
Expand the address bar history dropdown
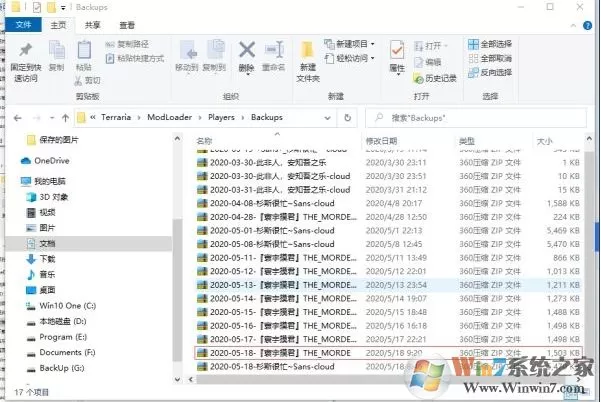click(x=327, y=118)
